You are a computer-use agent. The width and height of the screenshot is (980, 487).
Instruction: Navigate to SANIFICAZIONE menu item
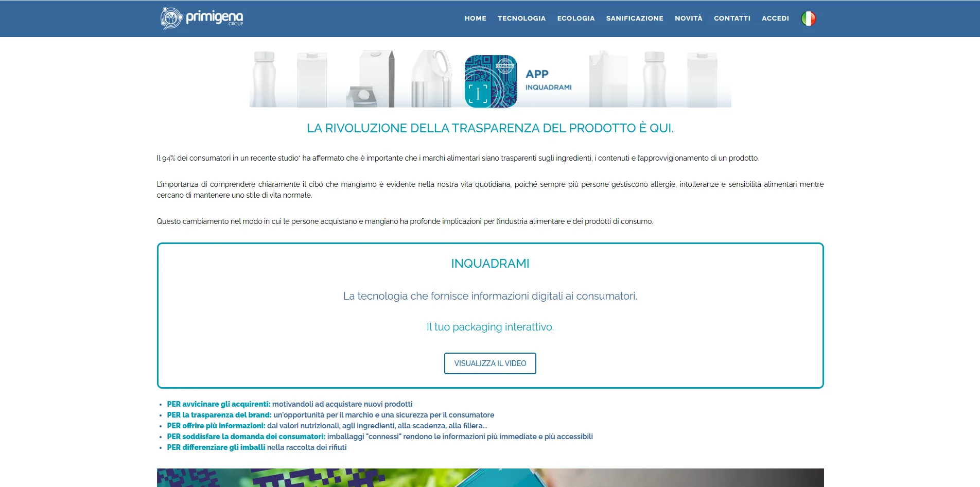click(x=634, y=18)
